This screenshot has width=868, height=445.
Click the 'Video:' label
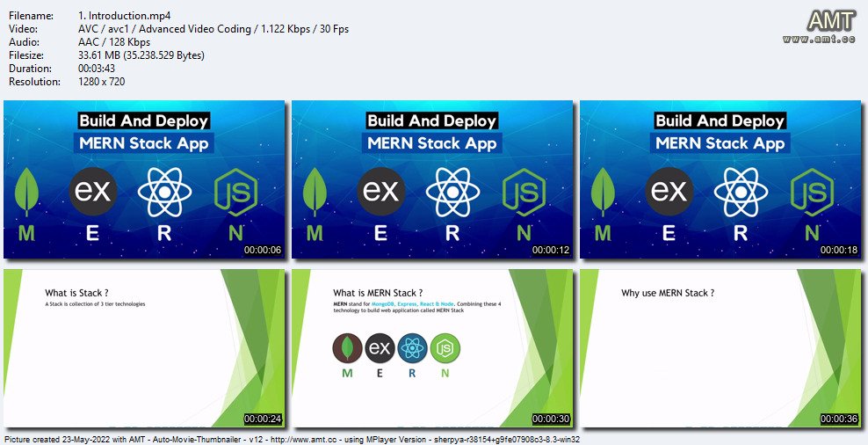(x=23, y=29)
